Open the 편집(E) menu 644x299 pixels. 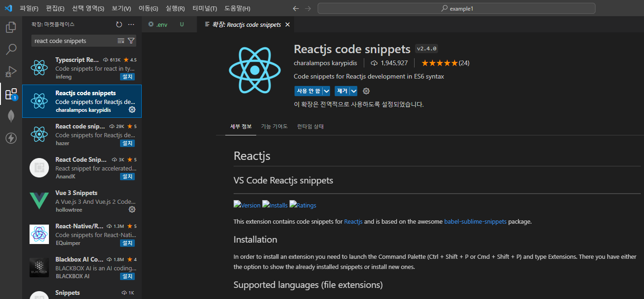55,8
